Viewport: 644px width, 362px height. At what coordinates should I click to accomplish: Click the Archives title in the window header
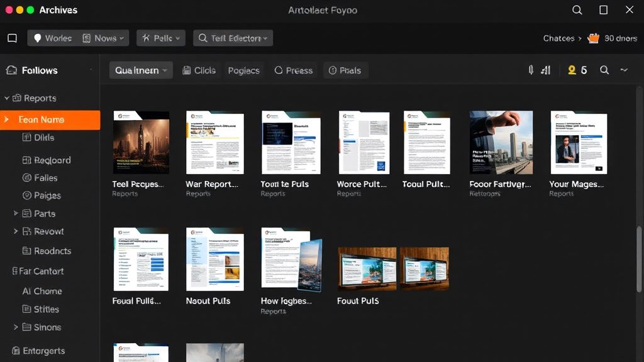[x=58, y=10]
